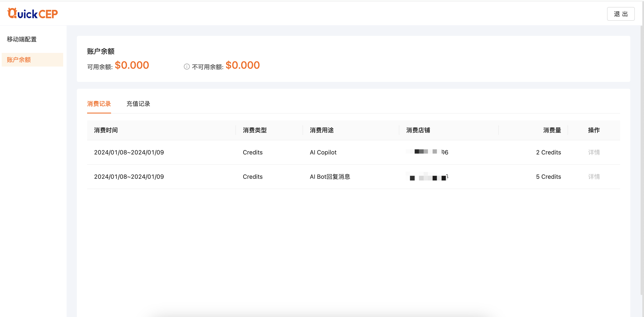Switch to the 消费记录 tab
Screen dimensions: 644x317
coord(99,104)
